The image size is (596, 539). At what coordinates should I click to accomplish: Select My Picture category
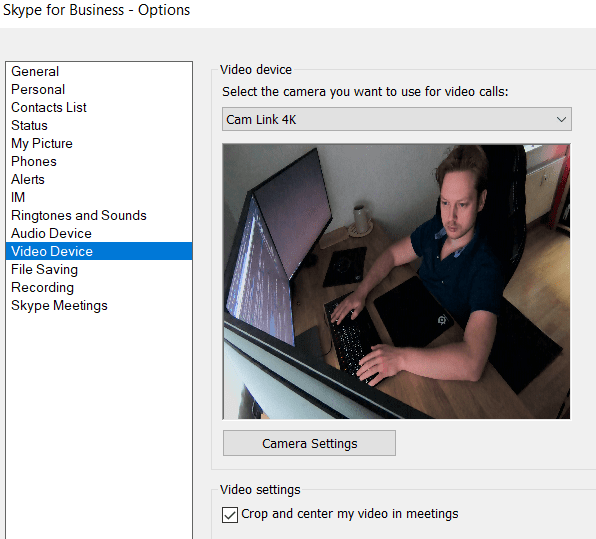pyautogui.click(x=42, y=143)
